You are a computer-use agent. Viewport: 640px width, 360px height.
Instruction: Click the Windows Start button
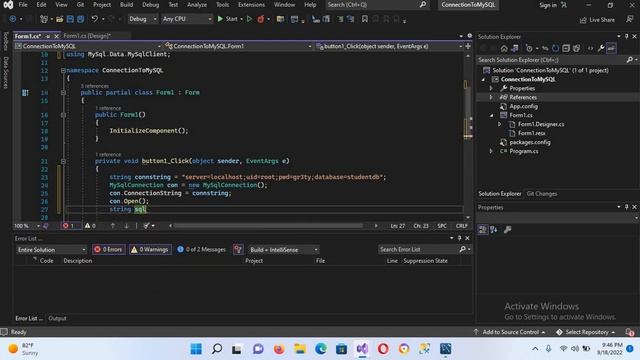[x=196, y=349]
